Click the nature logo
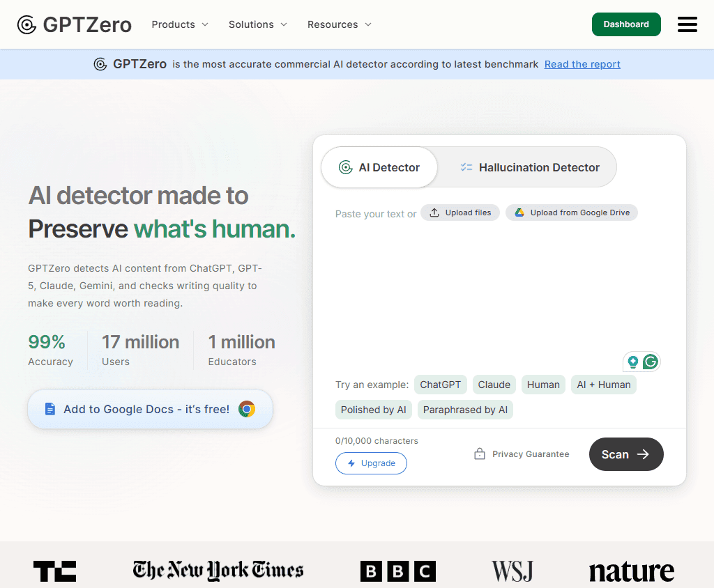This screenshot has height=588, width=714. (x=632, y=571)
